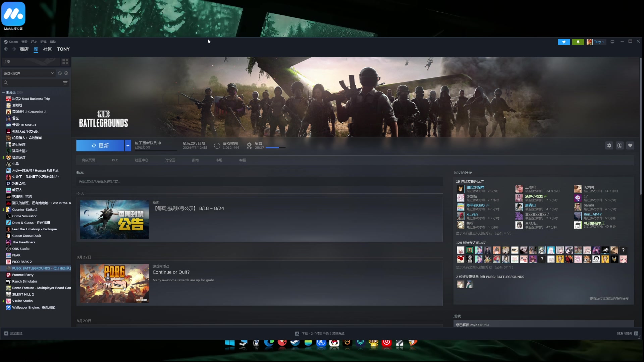This screenshot has height=362, width=644.
Task: Open the Tony account dropdown
Action: tap(596, 42)
